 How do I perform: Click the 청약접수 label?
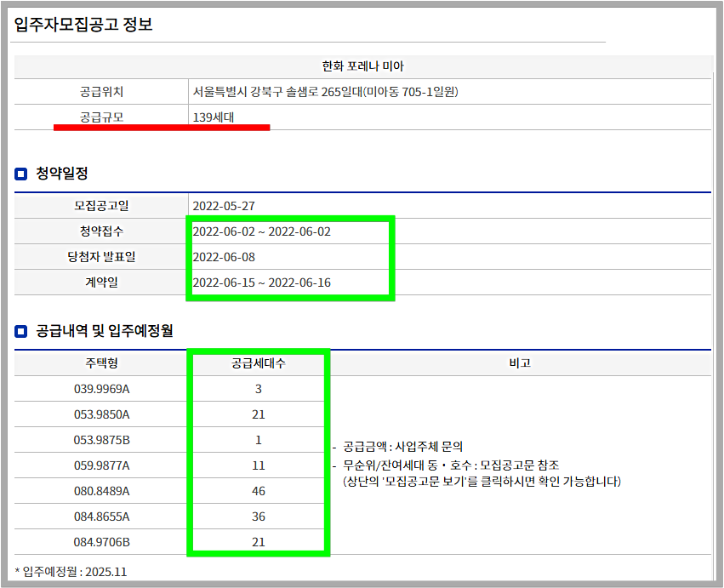coord(101,231)
